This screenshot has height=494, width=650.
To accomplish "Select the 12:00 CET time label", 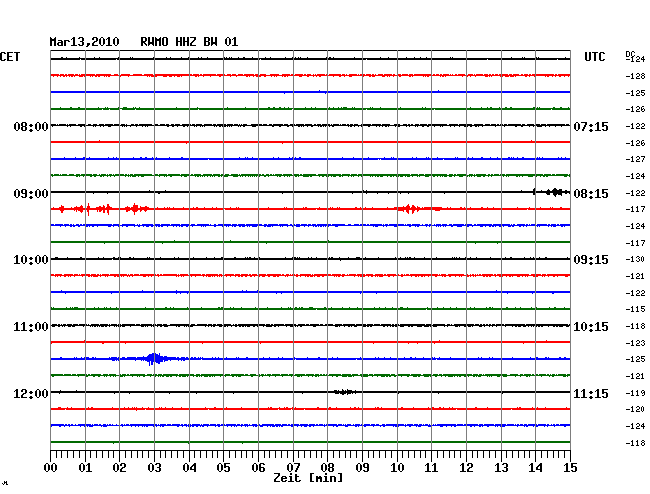I will click(x=31, y=393).
